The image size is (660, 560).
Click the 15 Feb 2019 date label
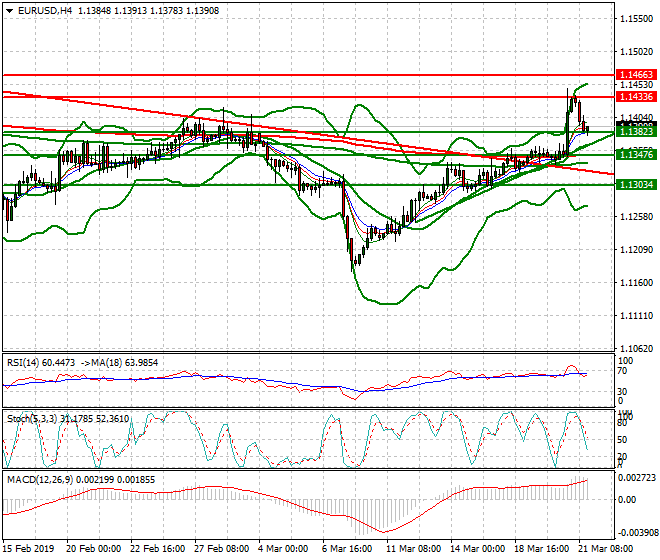point(28,549)
